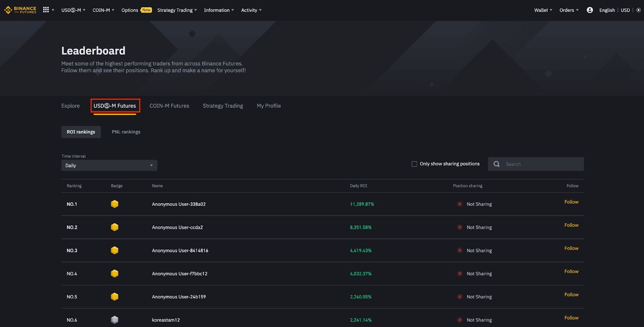The image size is (644, 327).
Task: Click the red X icon in NO.5 row
Action: pyautogui.click(x=460, y=296)
